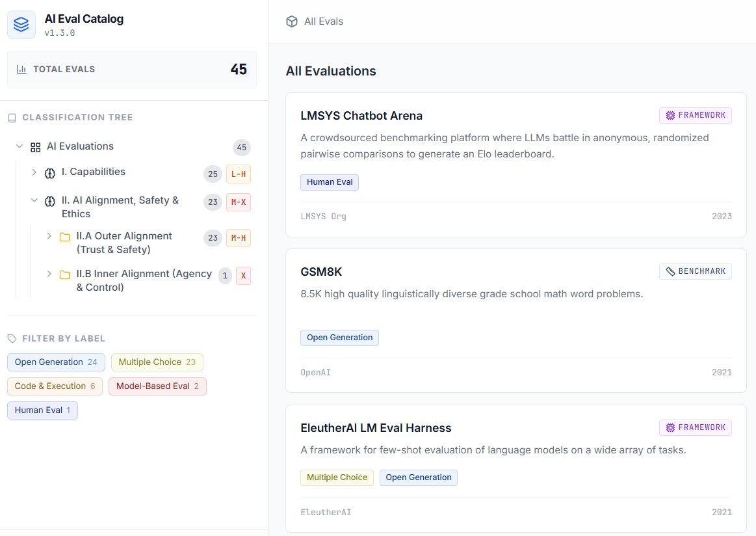Collapse the II. AI Alignment, Safety & Ethics node
The height and width of the screenshot is (536, 756).
[x=34, y=200]
